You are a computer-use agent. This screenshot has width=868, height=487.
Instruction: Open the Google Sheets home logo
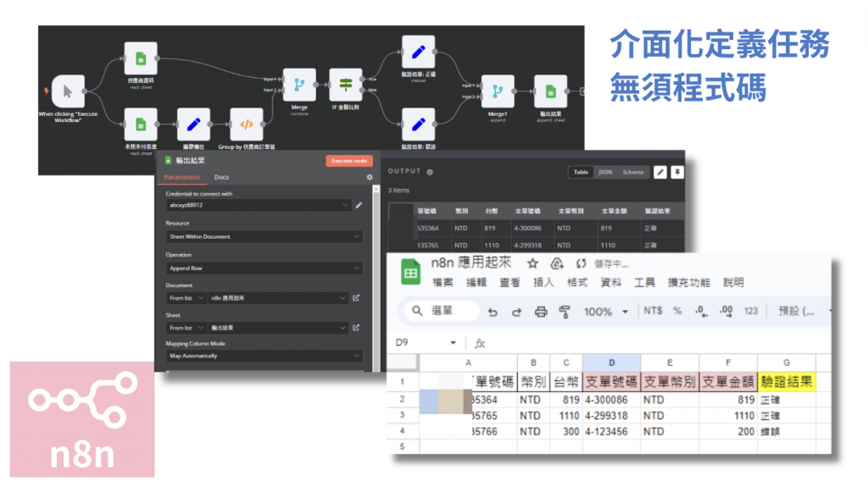[x=410, y=272]
